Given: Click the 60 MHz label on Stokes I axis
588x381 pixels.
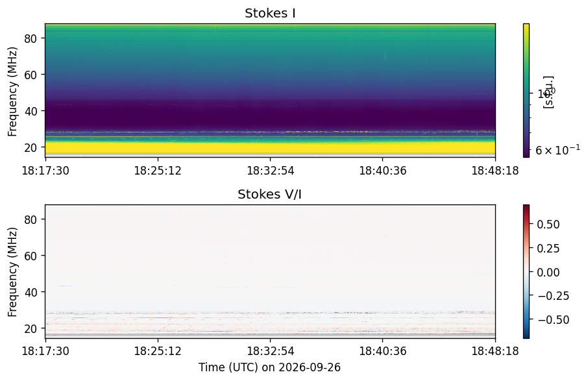Looking at the screenshot, I should 30,75.
